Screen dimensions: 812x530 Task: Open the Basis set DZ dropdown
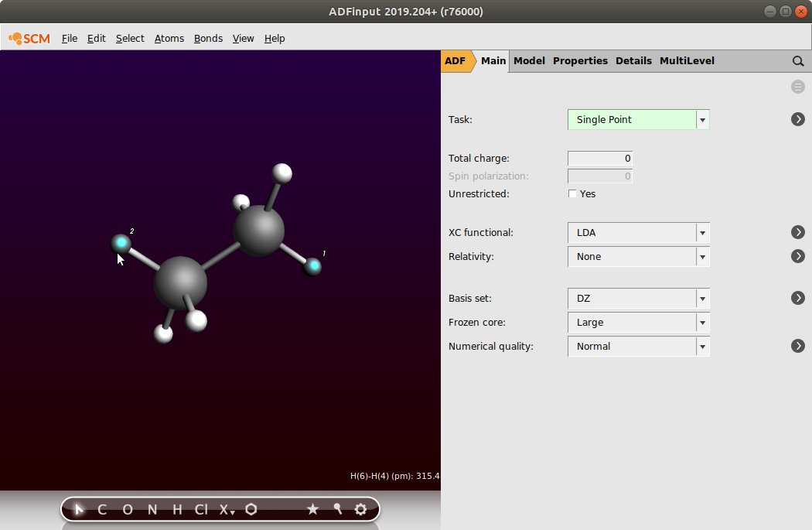638,299
